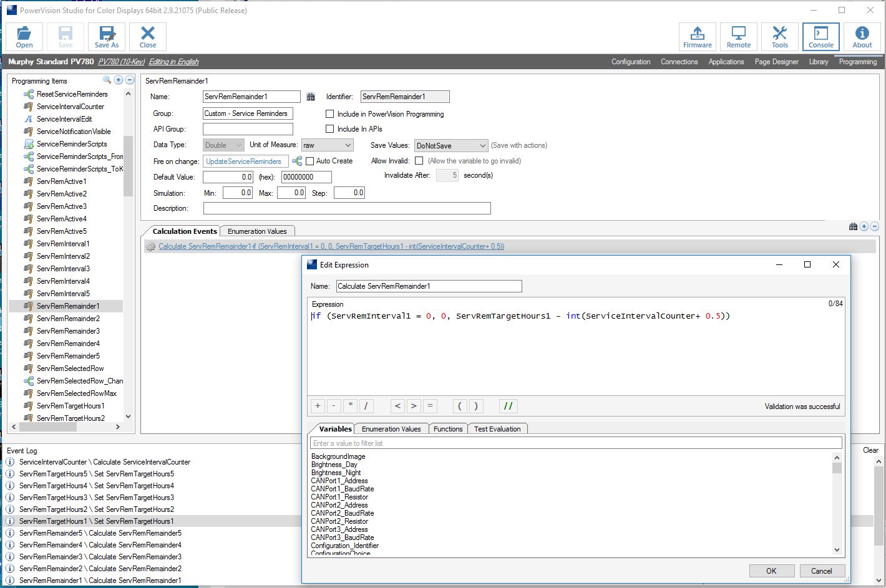The height and width of the screenshot is (588, 886).
Task: Open the Enumeration Values tab in main panel
Action: click(x=257, y=231)
